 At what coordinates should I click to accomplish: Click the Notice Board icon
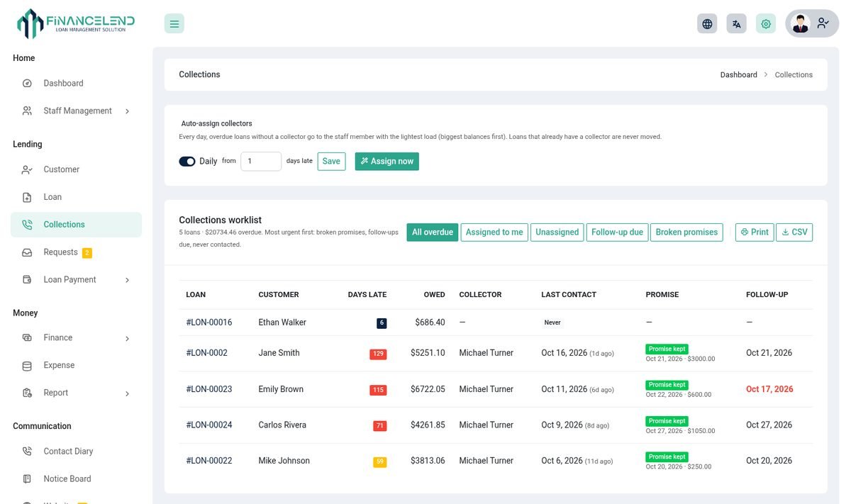click(27, 479)
